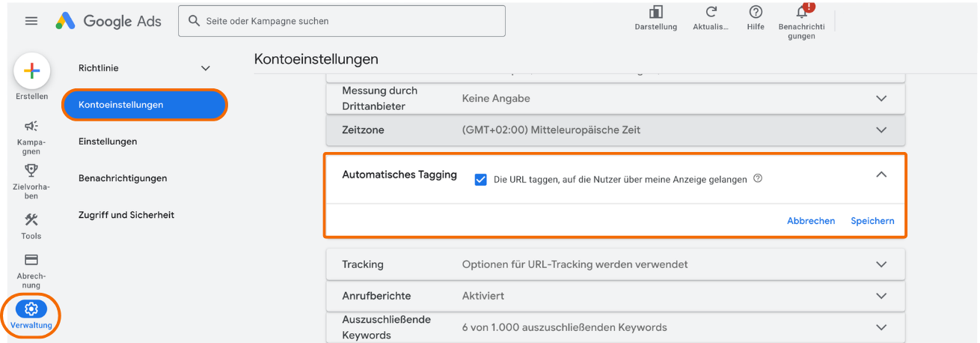Click the Google Ads logo
The image size is (980, 343).
point(108,21)
